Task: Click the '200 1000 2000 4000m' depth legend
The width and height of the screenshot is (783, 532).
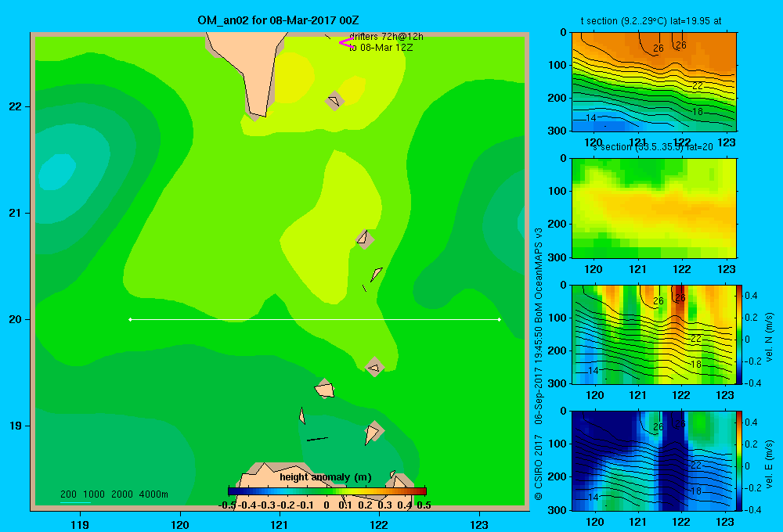Action: tap(114, 494)
